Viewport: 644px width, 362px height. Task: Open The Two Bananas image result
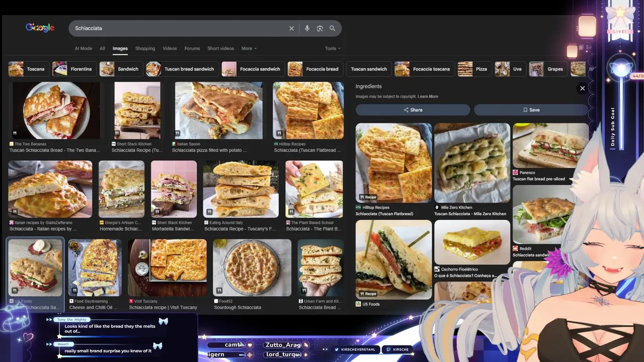coord(56,111)
